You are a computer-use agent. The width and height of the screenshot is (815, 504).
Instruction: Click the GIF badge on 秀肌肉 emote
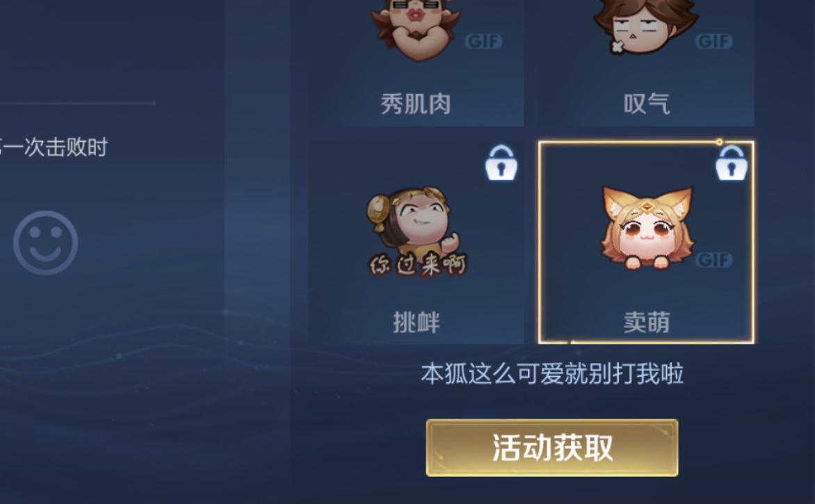coord(483,41)
